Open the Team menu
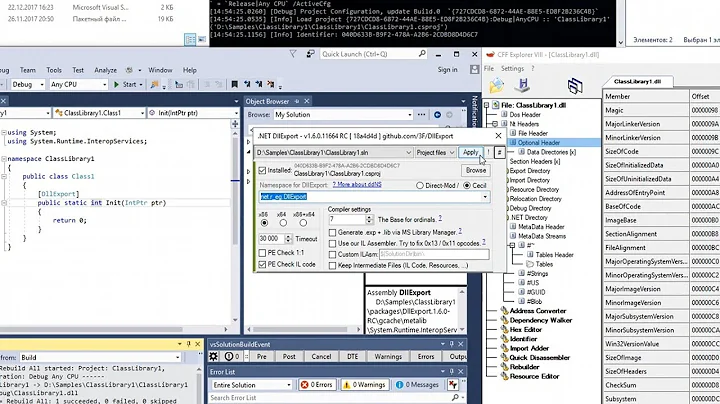The height and width of the screenshot is (404, 720). point(28,70)
